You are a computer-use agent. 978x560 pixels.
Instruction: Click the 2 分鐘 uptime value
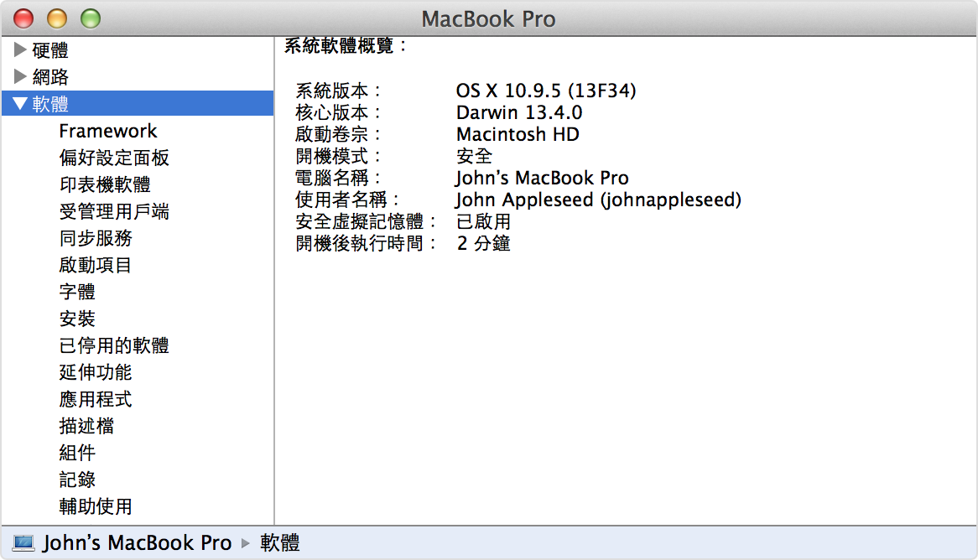pos(483,244)
